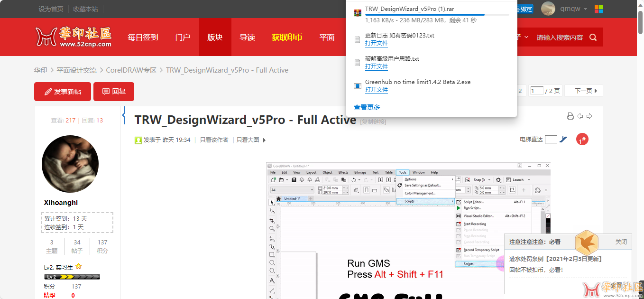Click Lv2. 实习生 rank label
644x299 pixels.
[x=59, y=267]
